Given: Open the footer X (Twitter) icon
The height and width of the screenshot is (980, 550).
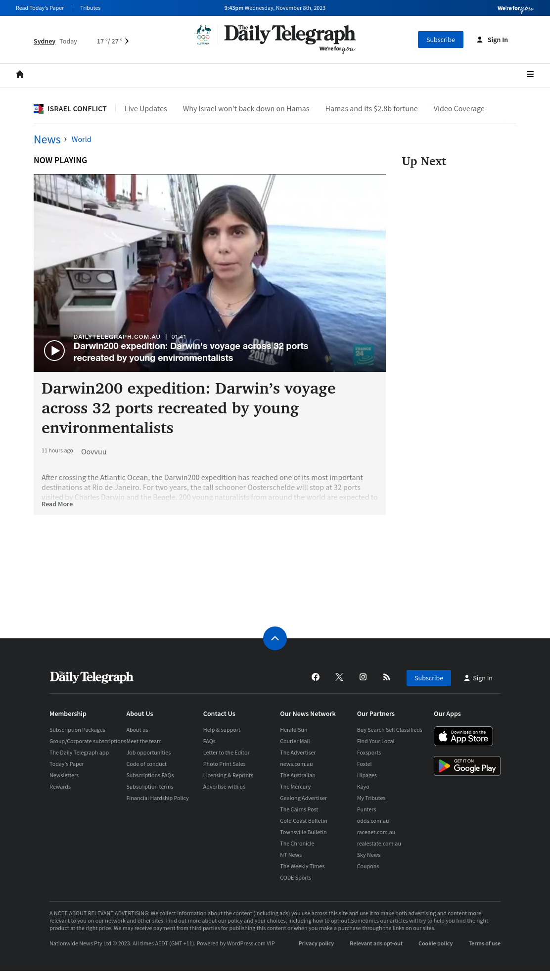Looking at the screenshot, I should coord(339,677).
